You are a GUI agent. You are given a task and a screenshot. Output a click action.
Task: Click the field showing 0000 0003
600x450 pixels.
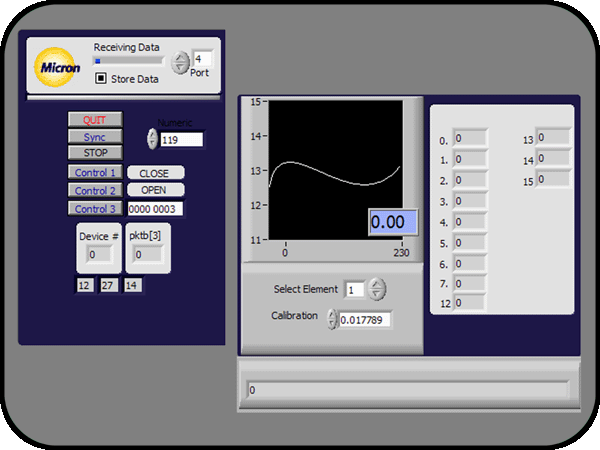point(155,209)
